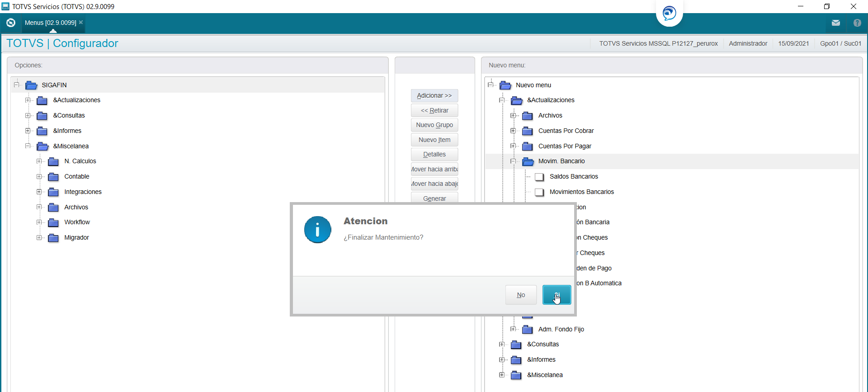Select the SIGAFIN root folder icon
Image resolution: width=868 pixels, height=392 pixels.
click(x=31, y=85)
